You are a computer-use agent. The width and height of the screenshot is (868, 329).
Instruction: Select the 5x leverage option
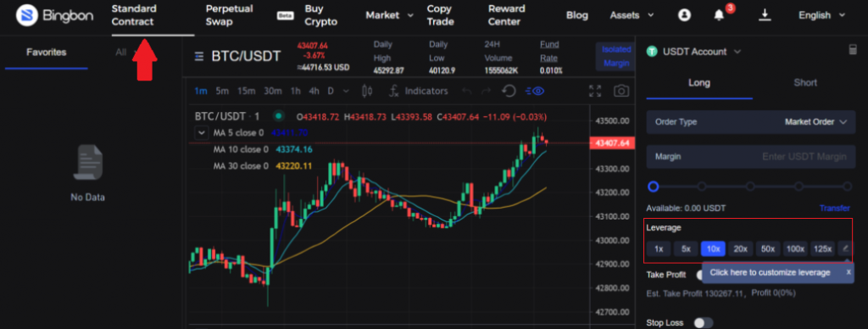686,248
